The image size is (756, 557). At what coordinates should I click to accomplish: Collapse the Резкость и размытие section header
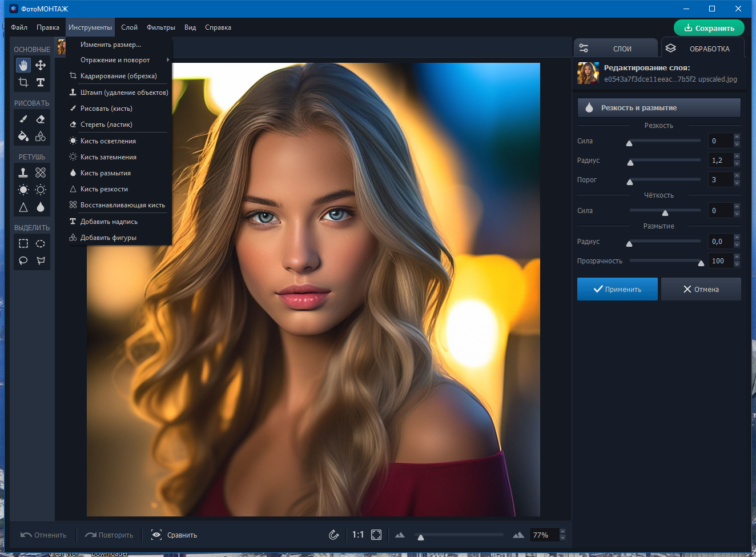(x=659, y=107)
